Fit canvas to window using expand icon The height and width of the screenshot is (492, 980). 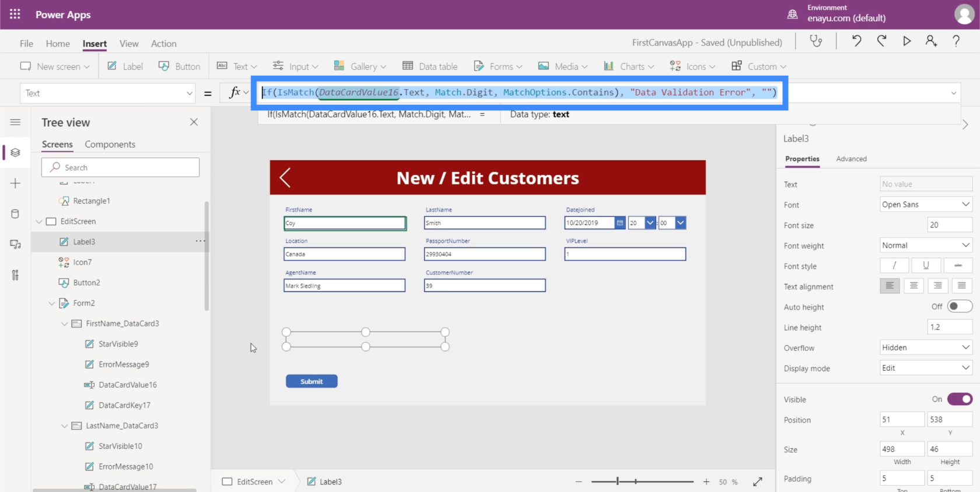click(x=758, y=482)
